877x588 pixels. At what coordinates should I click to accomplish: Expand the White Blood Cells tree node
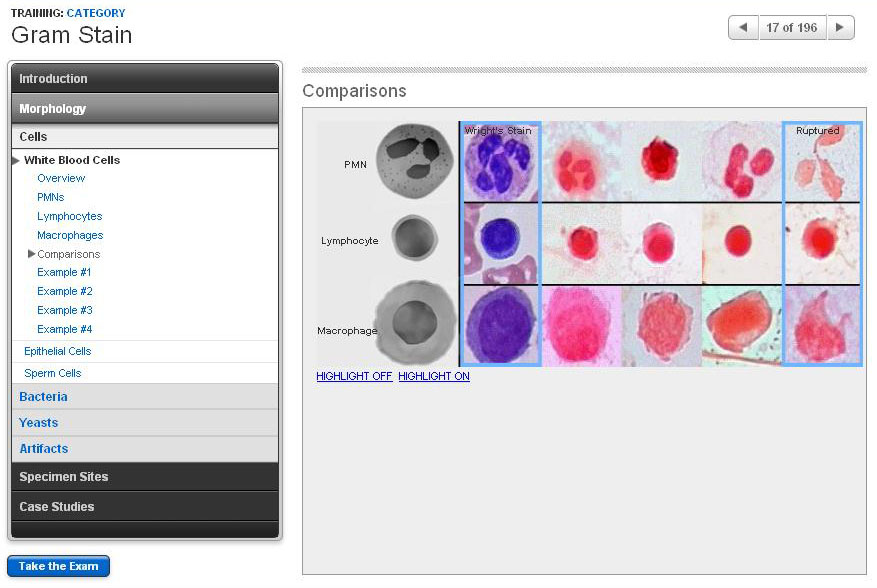coord(18,159)
